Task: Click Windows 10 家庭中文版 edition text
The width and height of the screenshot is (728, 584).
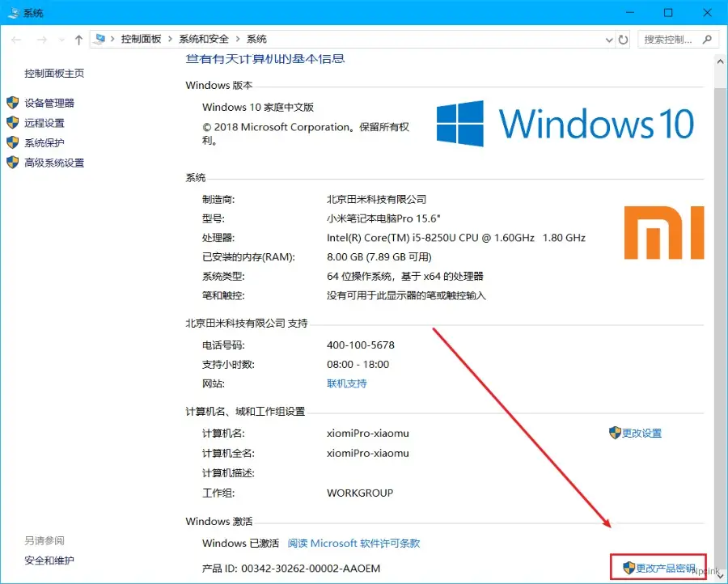Action: [258, 108]
